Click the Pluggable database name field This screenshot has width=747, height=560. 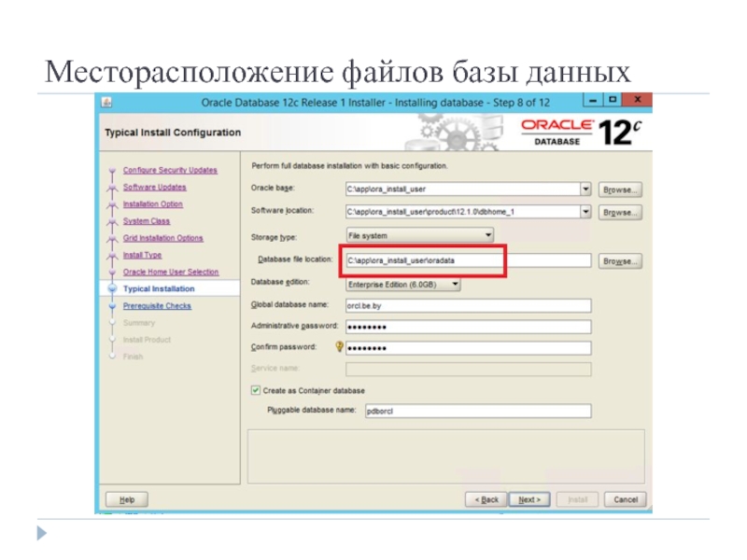click(478, 411)
